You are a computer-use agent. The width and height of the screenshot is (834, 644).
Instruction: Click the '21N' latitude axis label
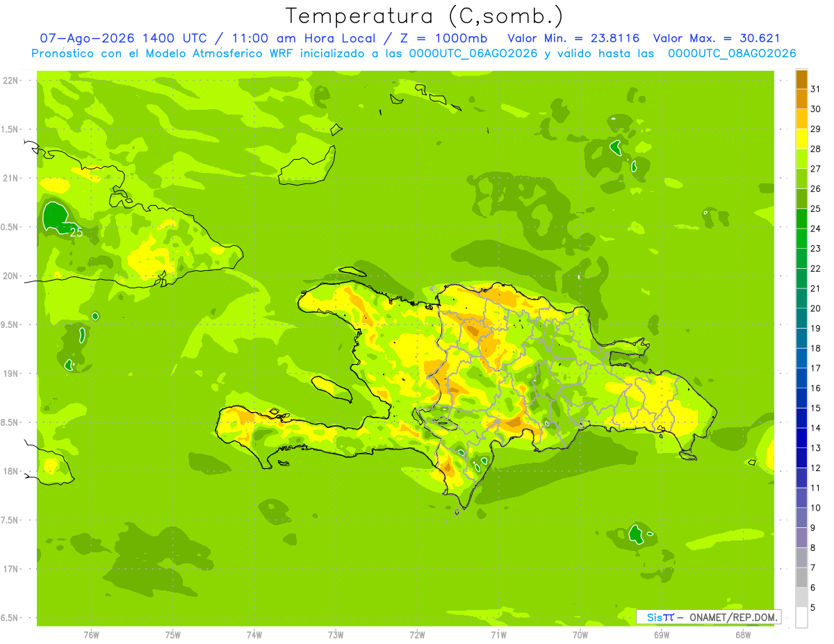click(11, 178)
